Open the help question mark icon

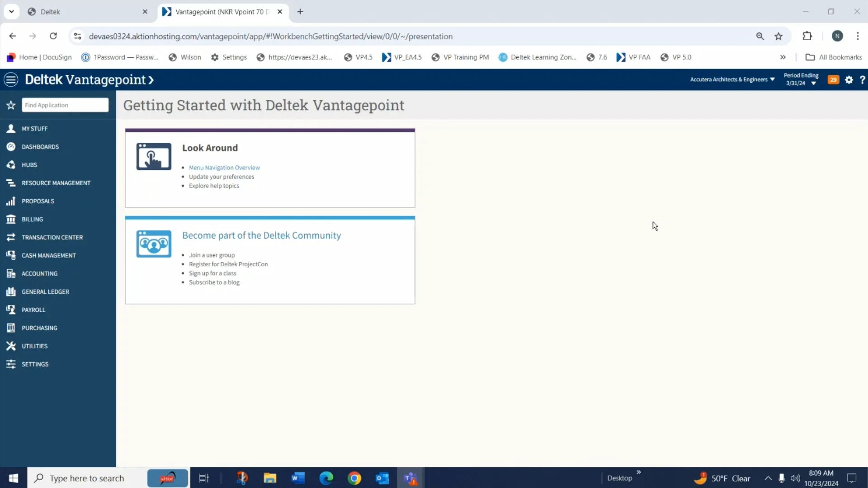click(x=863, y=80)
